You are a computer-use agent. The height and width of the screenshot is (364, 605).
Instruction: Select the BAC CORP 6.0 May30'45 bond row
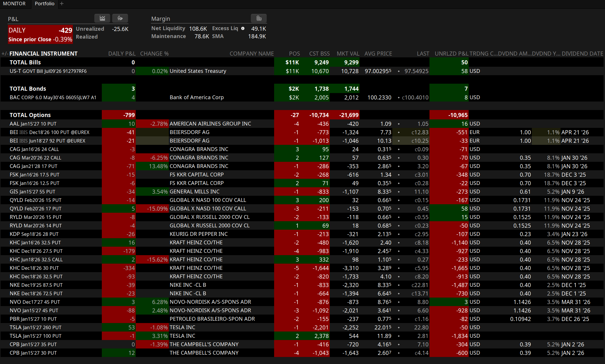[x=53, y=97]
